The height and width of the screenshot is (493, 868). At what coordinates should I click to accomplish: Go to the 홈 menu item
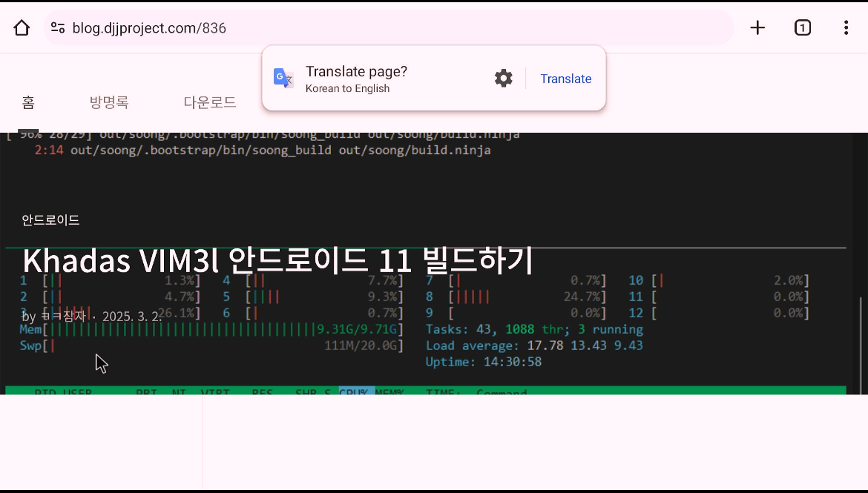pyautogui.click(x=28, y=102)
